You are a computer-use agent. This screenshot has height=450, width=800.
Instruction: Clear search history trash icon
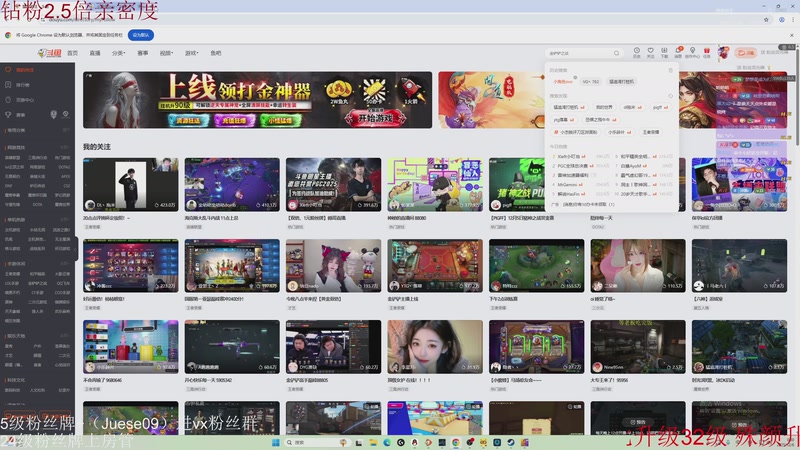(670, 70)
